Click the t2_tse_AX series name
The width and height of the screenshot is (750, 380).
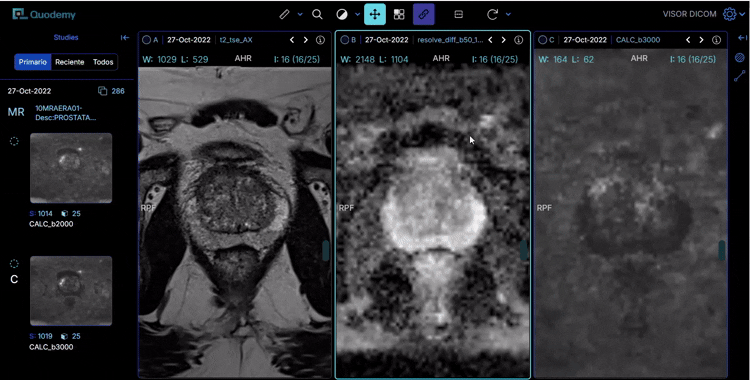(236, 40)
